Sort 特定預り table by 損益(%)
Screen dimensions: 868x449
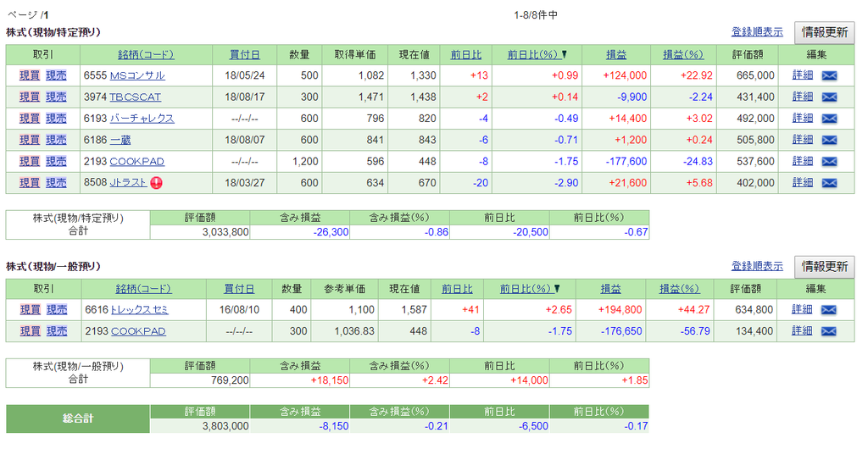683,55
